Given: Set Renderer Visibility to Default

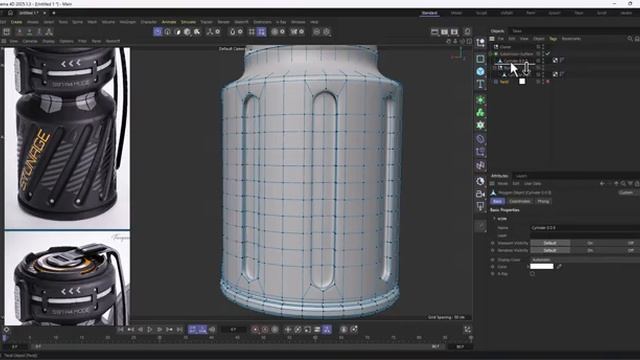Looking at the screenshot, I should (x=550, y=250).
